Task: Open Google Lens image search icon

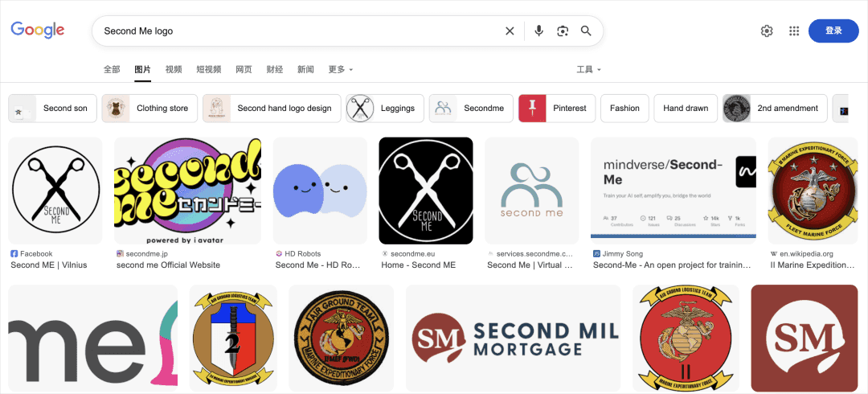Action: [x=563, y=31]
